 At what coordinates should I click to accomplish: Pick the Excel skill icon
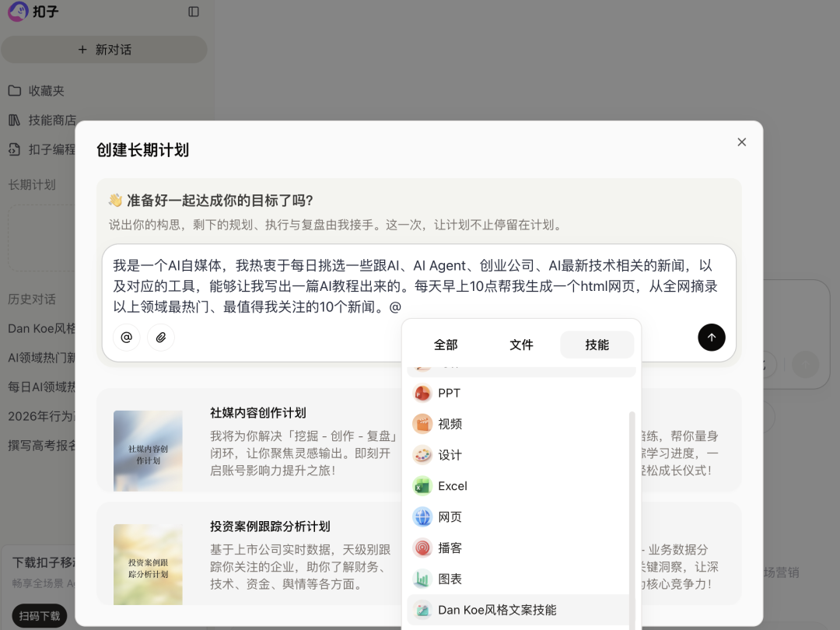click(x=421, y=485)
